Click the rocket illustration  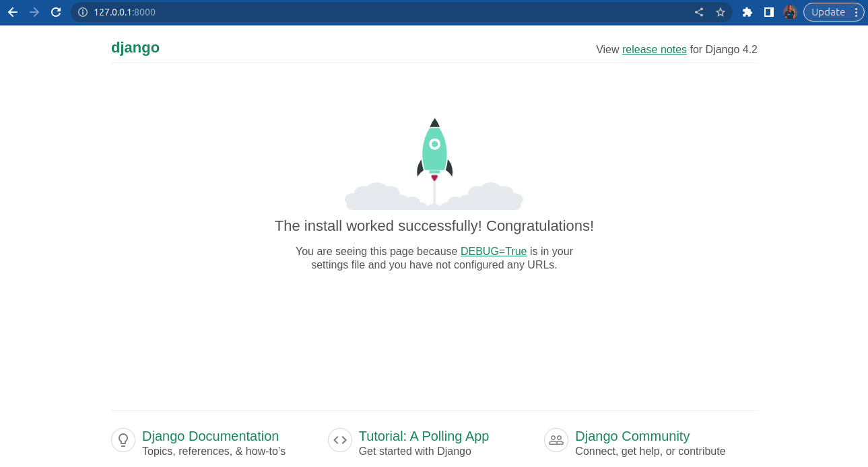coord(434,164)
